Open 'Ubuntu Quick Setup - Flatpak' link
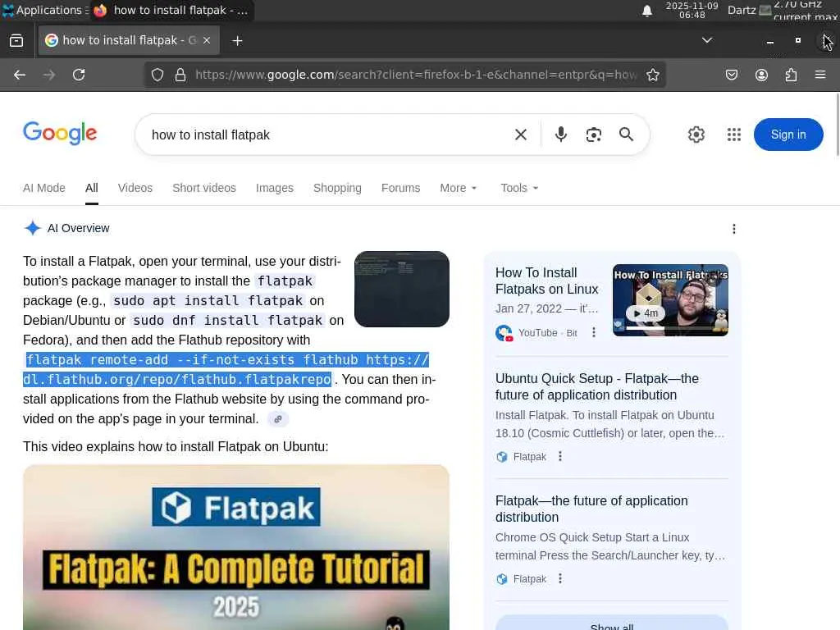The width and height of the screenshot is (840, 630). click(597, 386)
